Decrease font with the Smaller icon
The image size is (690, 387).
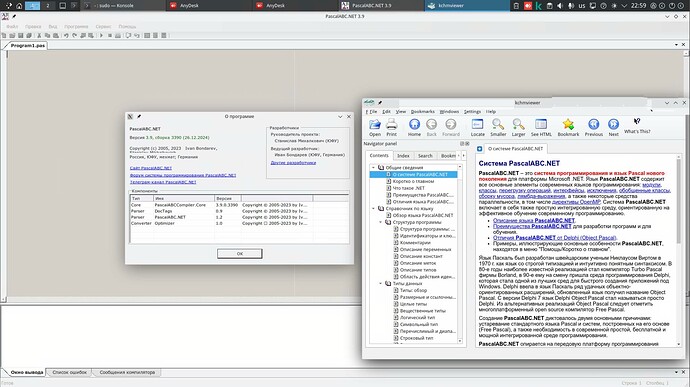498,125
